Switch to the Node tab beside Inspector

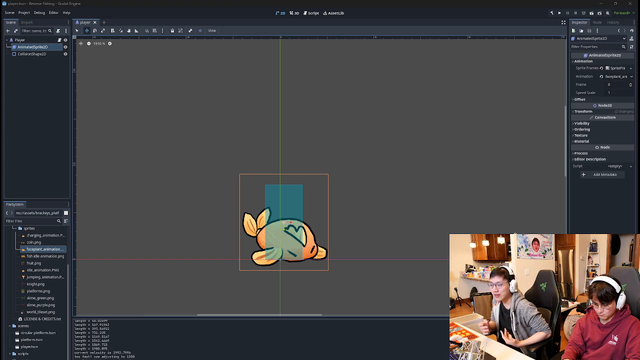(597, 22)
